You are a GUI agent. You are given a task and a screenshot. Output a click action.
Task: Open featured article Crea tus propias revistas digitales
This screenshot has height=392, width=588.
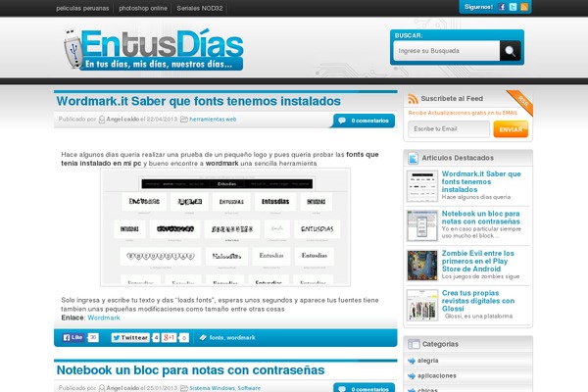[x=478, y=301]
